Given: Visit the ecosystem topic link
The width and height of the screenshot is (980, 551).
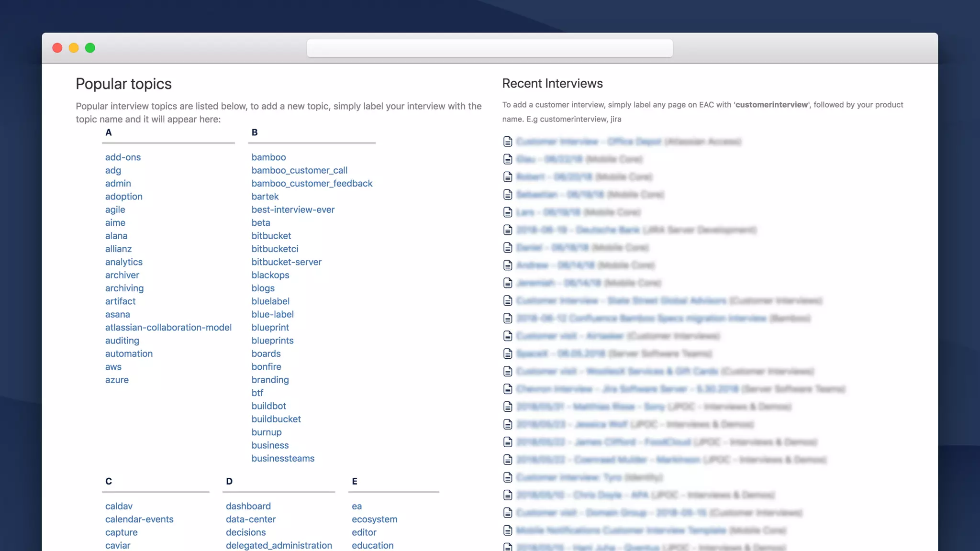Looking at the screenshot, I should coord(374,519).
